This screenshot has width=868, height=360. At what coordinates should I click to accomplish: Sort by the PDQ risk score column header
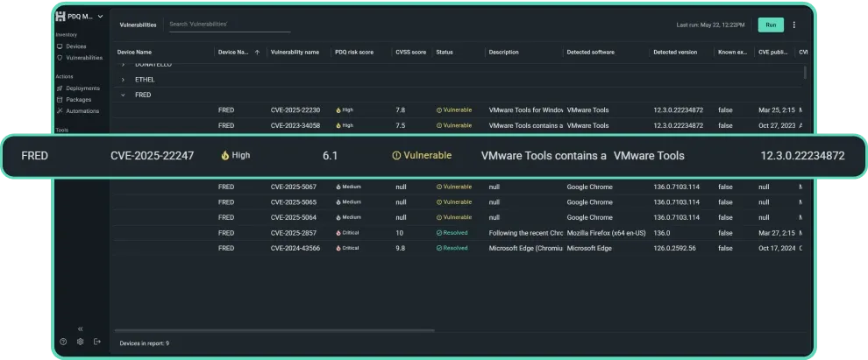(354, 53)
